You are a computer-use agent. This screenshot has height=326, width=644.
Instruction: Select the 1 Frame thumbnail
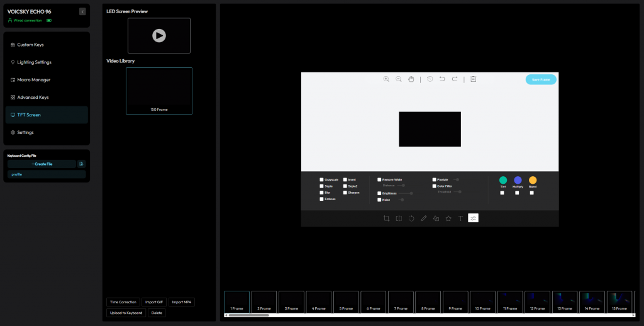point(236,302)
